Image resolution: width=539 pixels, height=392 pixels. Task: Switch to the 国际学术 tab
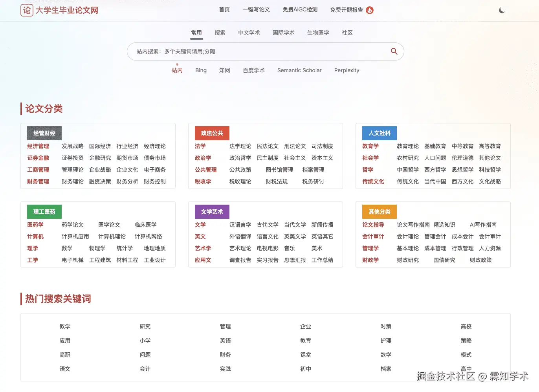point(284,33)
